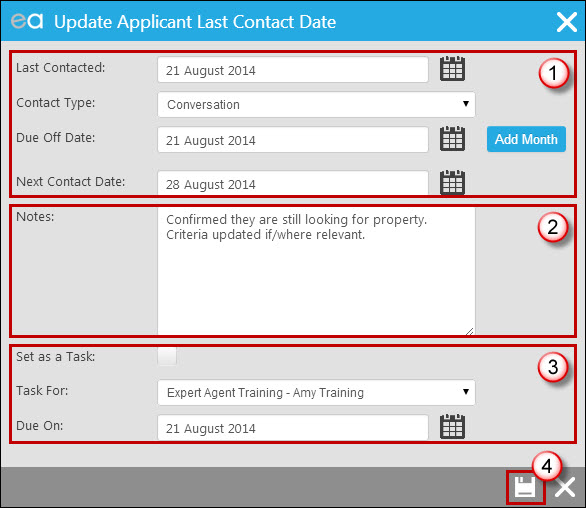
Task: Click the ea logo in title bar
Action: click(x=27, y=21)
